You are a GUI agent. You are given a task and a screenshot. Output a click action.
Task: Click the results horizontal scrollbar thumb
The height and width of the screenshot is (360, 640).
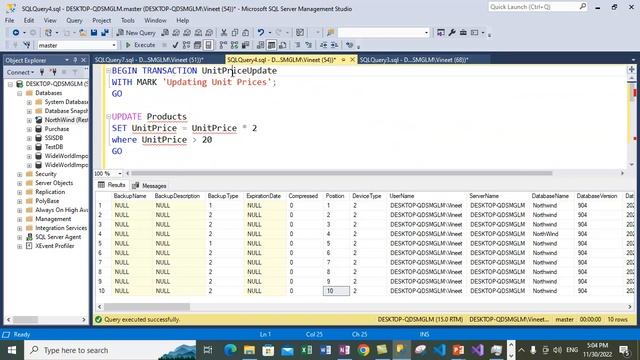pos(147,307)
